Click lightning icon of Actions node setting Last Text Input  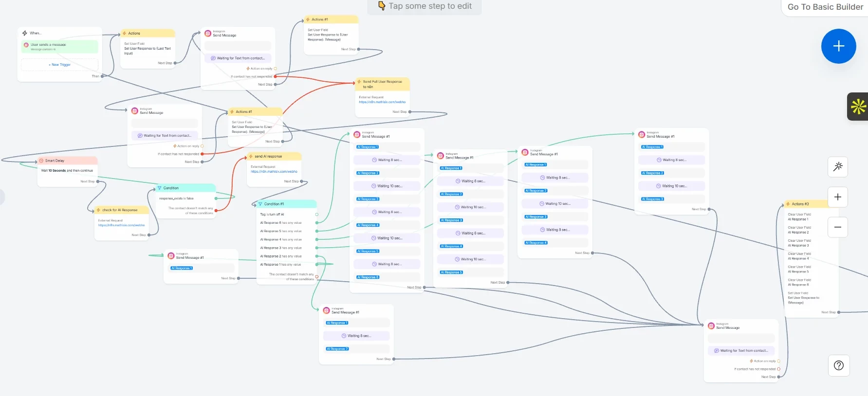point(124,33)
